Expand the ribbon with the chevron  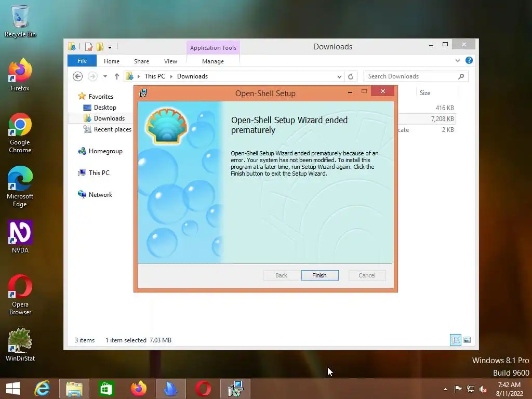tap(457, 60)
